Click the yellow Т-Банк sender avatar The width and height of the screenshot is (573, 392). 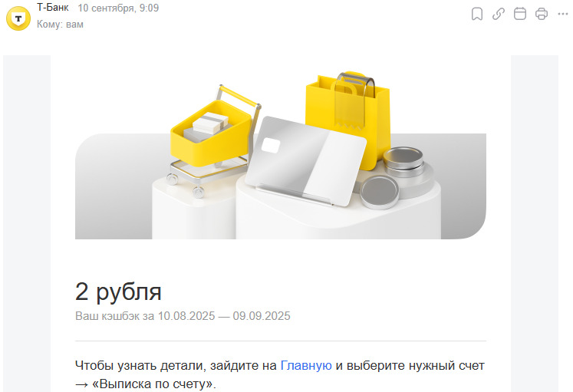click(x=18, y=18)
